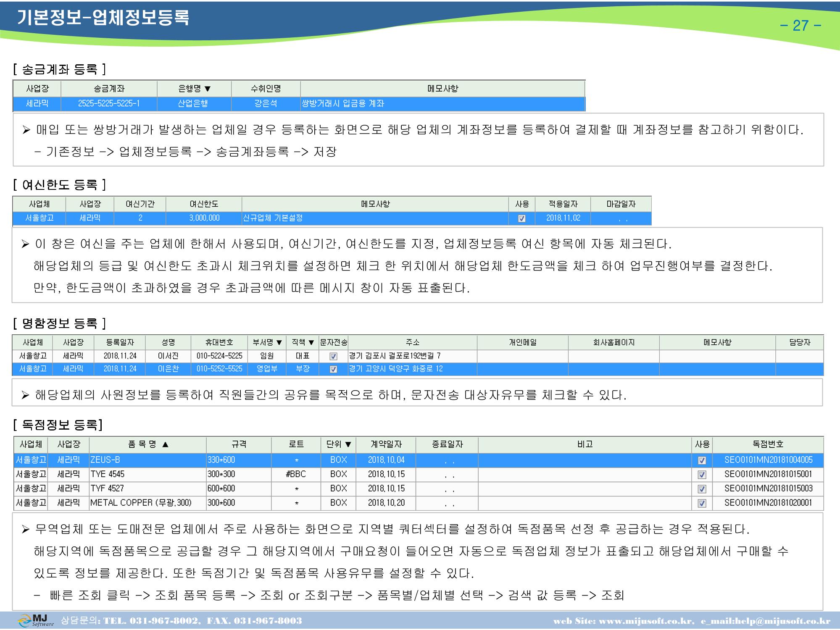Image resolution: width=840 pixels, height=630 pixels.
Task: Click 로트 column header
Action: 296,444
